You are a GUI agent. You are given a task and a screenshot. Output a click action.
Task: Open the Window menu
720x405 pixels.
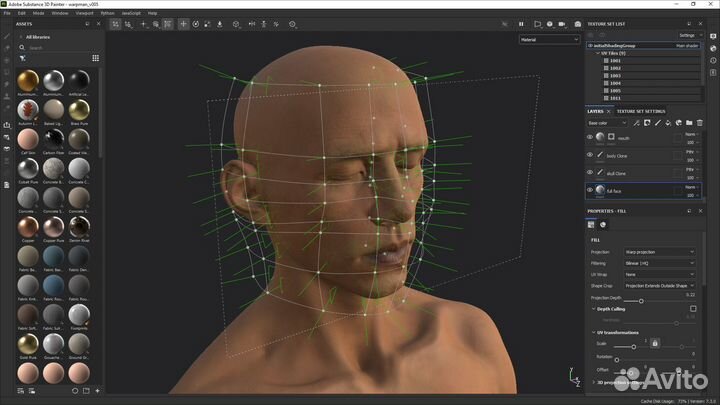point(60,13)
